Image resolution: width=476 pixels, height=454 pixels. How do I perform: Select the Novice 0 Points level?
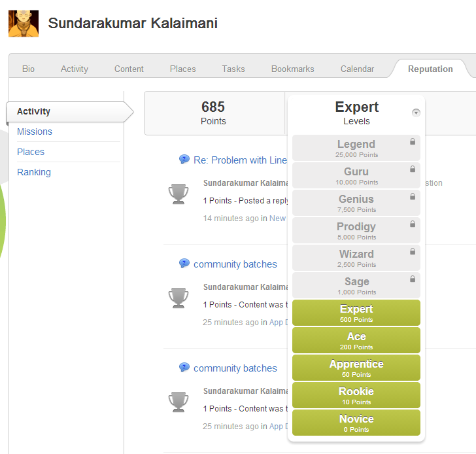356,423
